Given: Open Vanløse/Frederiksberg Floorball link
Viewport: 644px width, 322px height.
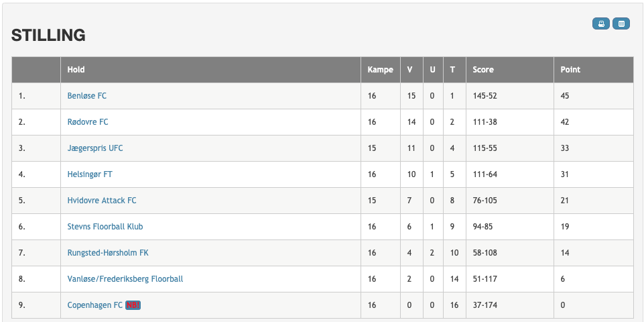Looking at the screenshot, I should click(x=125, y=279).
